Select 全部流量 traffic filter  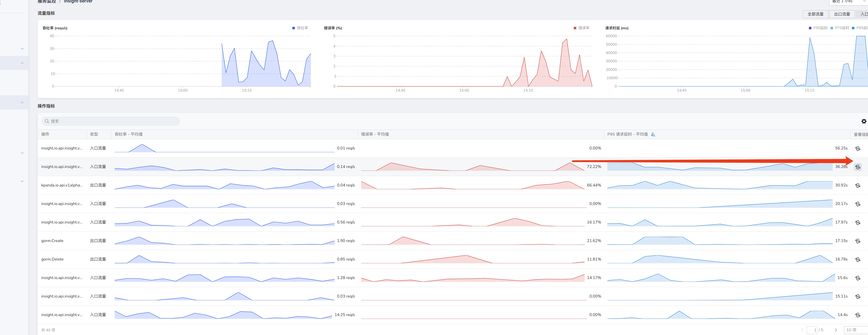815,14
